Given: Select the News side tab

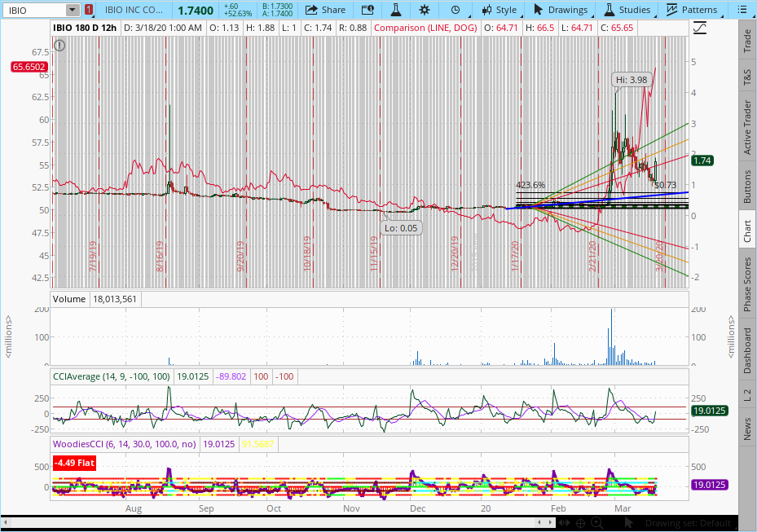Looking at the screenshot, I should (x=747, y=429).
